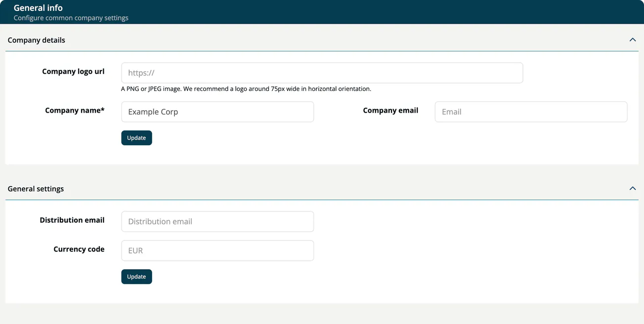Screen dimensions: 644x324
Task: Click the Company details section title
Action: [x=37, y=40]
